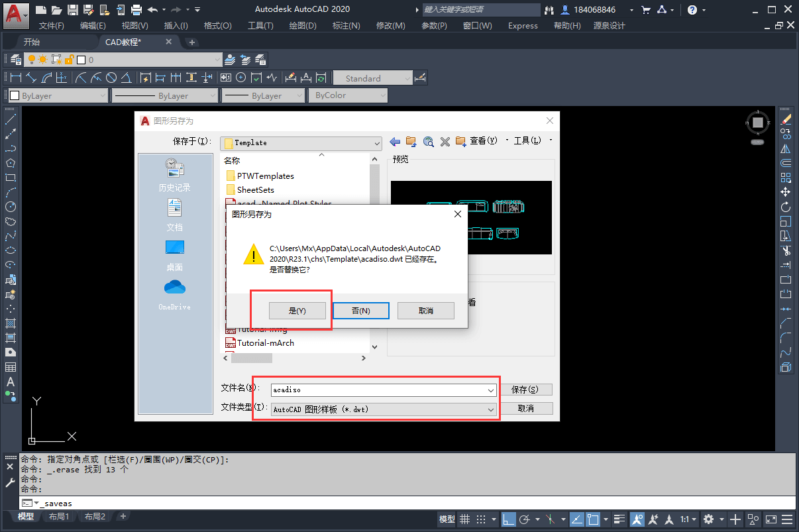Click the Diameter dimension icon
The height and width of the screenshot is (532, 799).
pyautogui.click(x=112, y=78)
